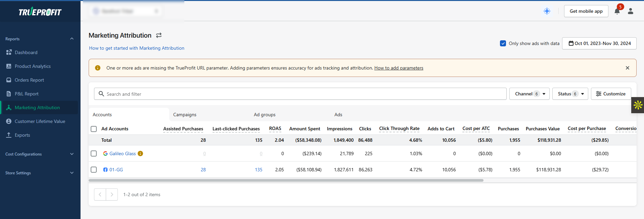Click the blue AI sparkle icon
644x219 pixels.
tap(547, 11)
